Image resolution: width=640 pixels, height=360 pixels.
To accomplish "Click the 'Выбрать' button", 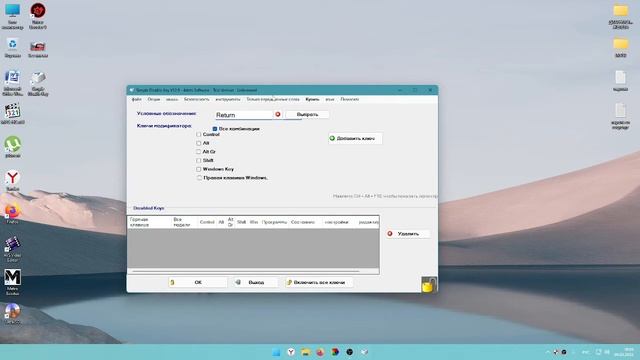I will pos(307,115).
